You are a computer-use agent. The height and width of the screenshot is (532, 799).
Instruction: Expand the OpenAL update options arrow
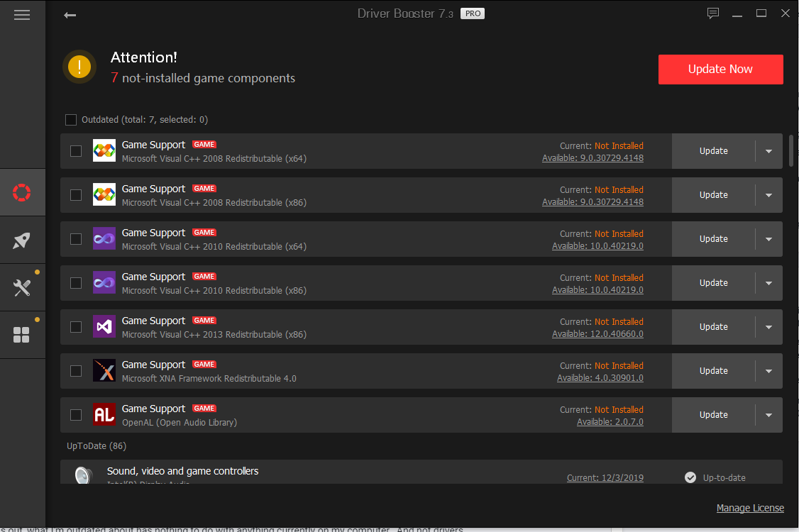pos(768,415)
